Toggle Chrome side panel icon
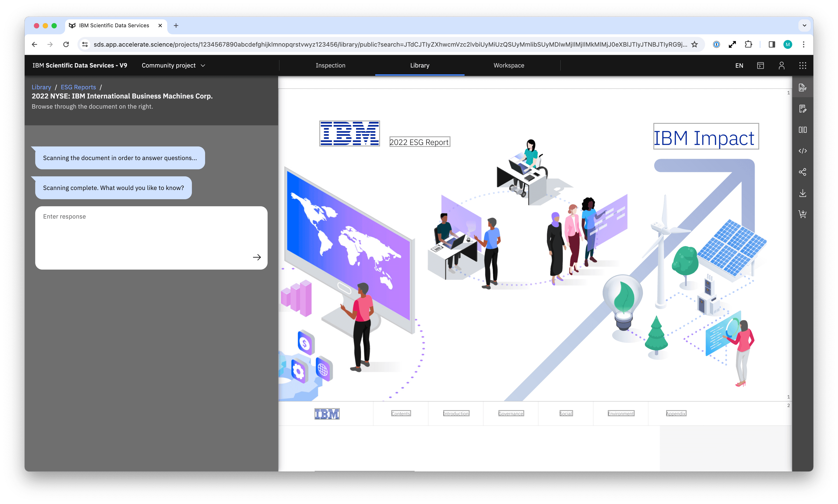The height and width of the screenshot is (504, 838). [x=771, y=44]
